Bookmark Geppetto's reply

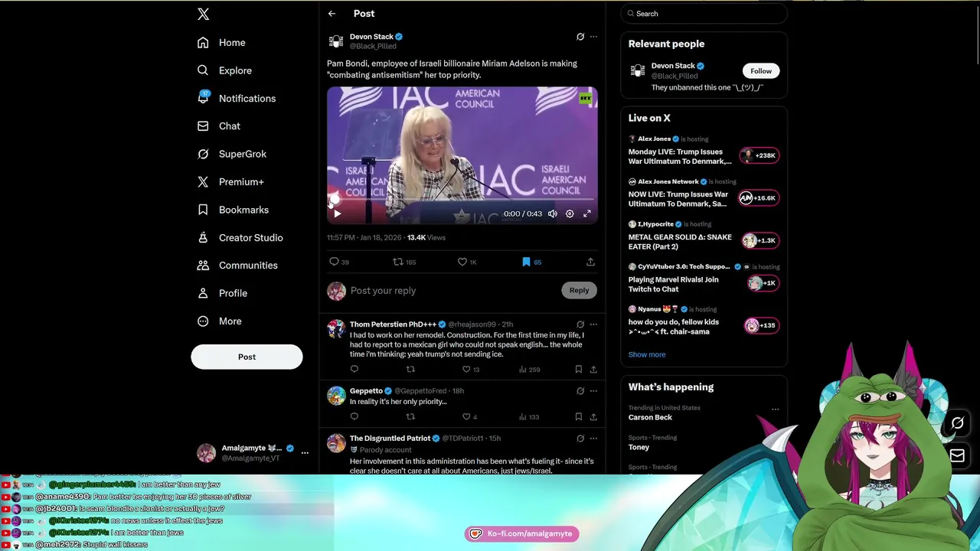point(578,417)
